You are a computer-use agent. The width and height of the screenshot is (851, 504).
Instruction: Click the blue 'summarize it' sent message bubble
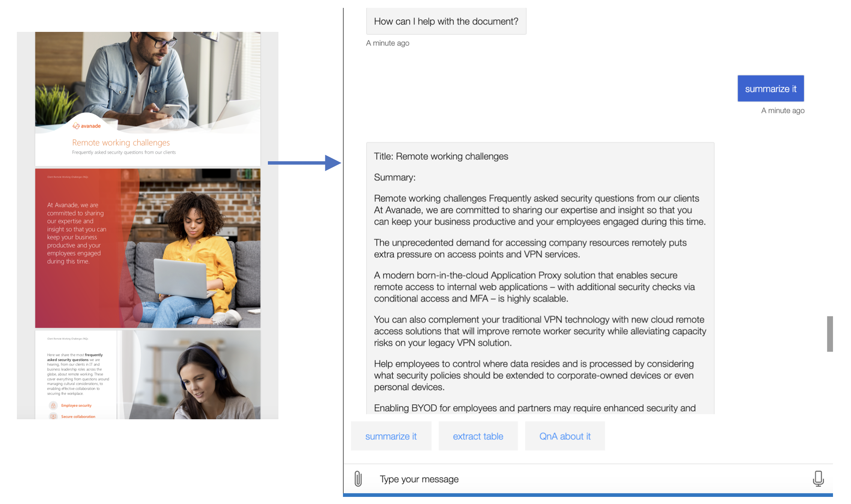pyautogui.click(x=770, y=89)
